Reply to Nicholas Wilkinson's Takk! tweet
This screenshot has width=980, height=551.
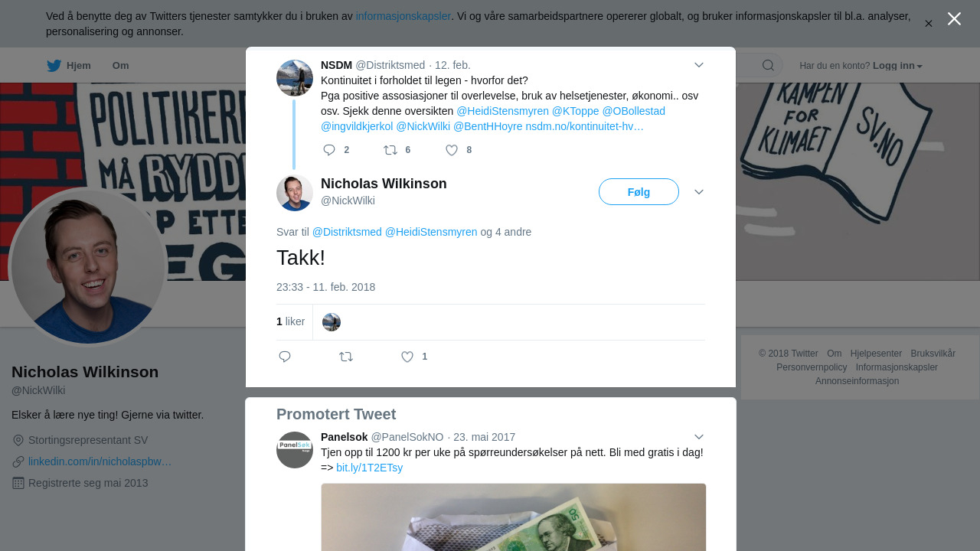pyautogui.click(x=285, y=357)
